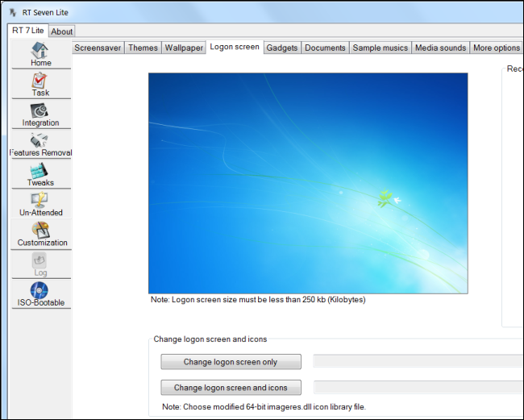Switch to the Screensaver tab

[x=98, y=48]
